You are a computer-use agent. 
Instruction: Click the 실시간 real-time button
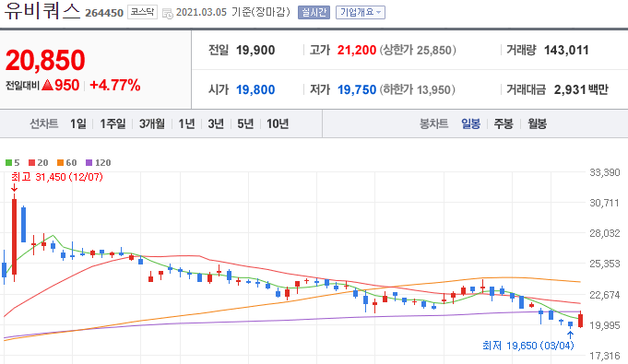314,12
